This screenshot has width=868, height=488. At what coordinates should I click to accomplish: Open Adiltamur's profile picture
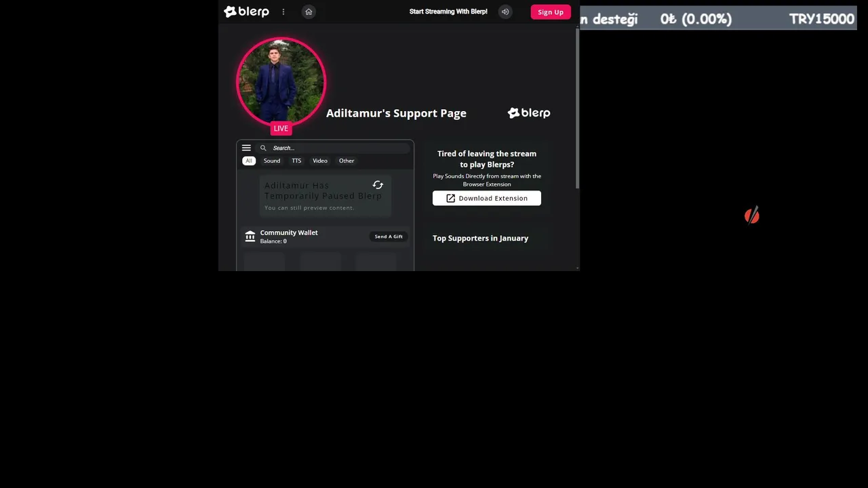(x=281, y=81)
